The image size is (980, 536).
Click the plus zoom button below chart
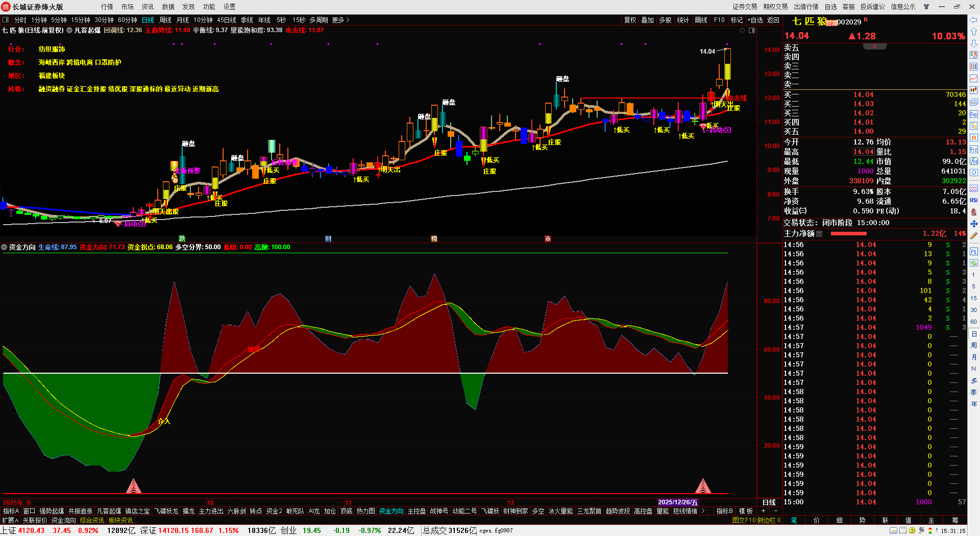click(763, 511)
